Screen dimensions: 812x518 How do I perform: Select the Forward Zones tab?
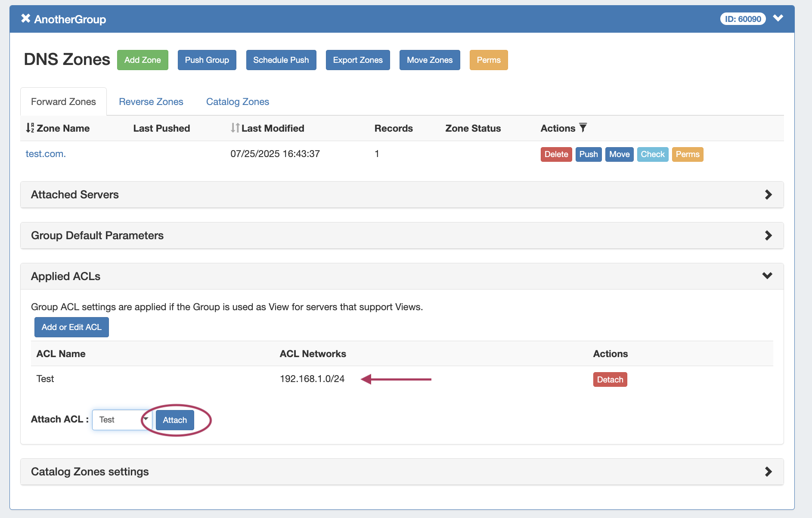(63, 102)
